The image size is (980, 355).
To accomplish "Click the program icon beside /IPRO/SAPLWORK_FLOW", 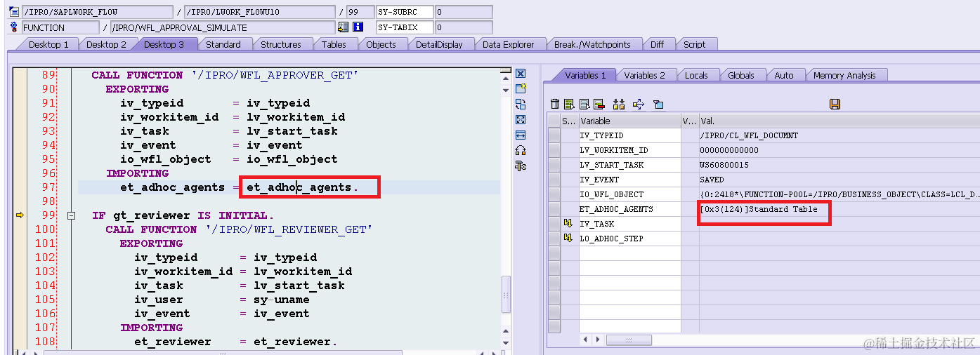I will pyautogui.click(x=14, y=12).
